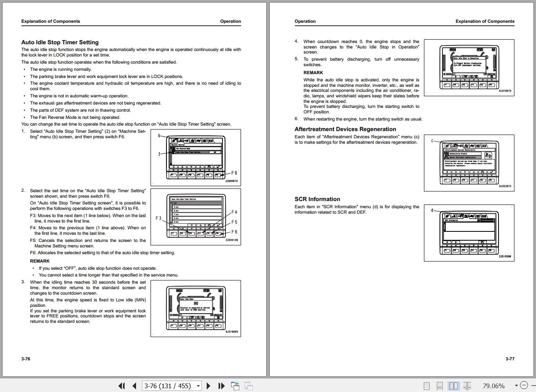This screenshot has height=392, width=536.
Task: Select continuous facing page layout
Action: tap(467, 386)
